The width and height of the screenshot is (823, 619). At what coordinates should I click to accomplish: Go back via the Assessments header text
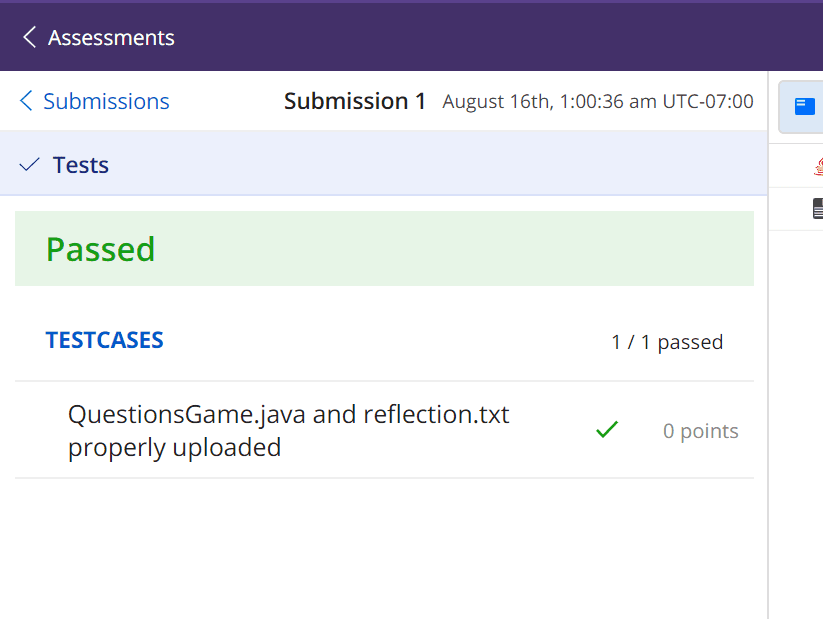tap(111, 38)
